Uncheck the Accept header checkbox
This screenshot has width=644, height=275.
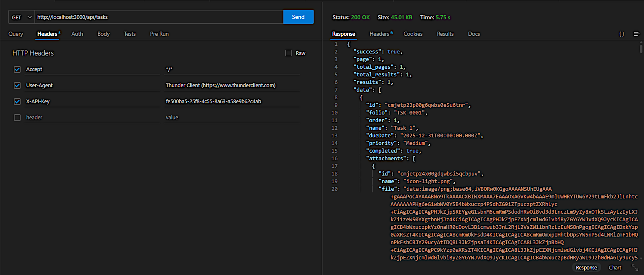pyautogui.click(x=17, y=69)
